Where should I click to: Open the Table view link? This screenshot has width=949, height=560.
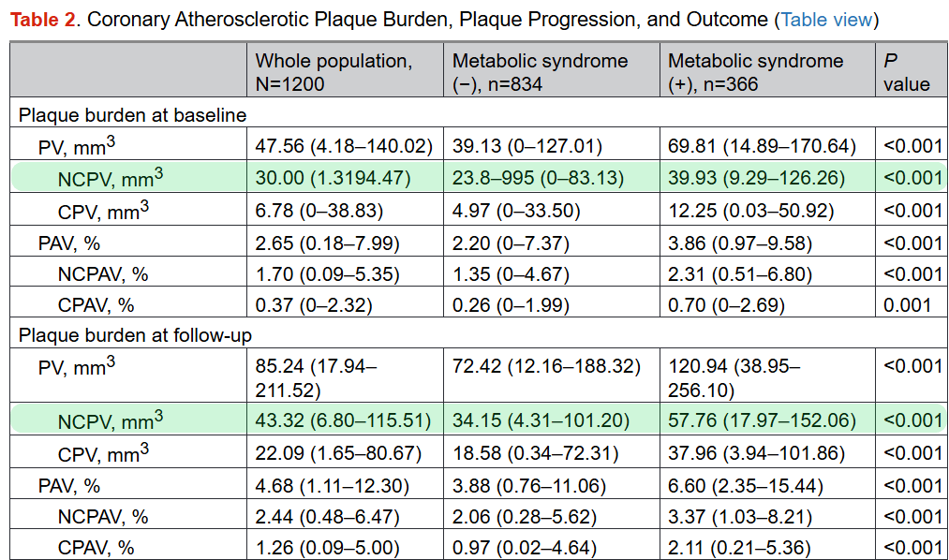(826, 19)
